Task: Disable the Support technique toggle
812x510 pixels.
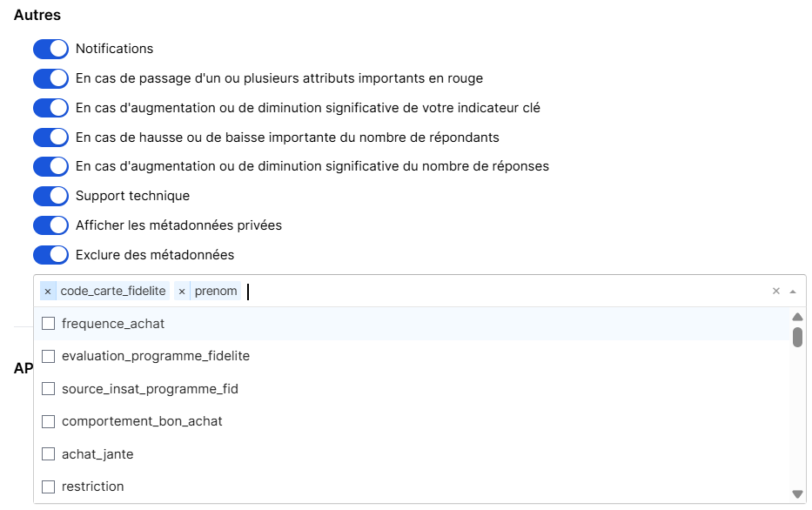Action: (x=50, y=196)
